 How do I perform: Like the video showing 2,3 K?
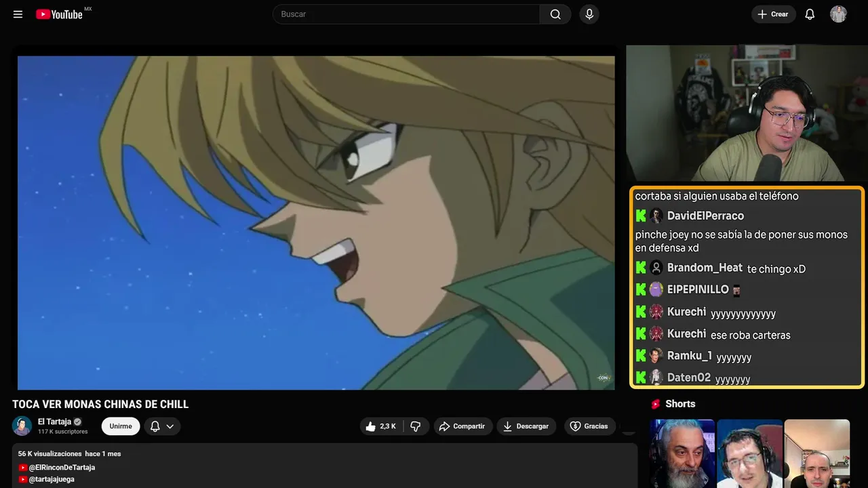click(381, 426)
